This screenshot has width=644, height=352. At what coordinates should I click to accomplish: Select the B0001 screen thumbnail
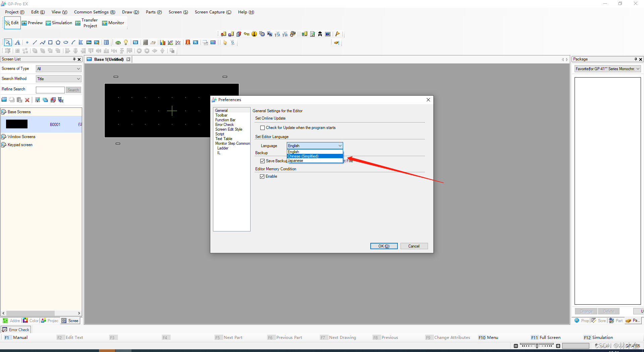pyautogui.click(x=17, y=124)
